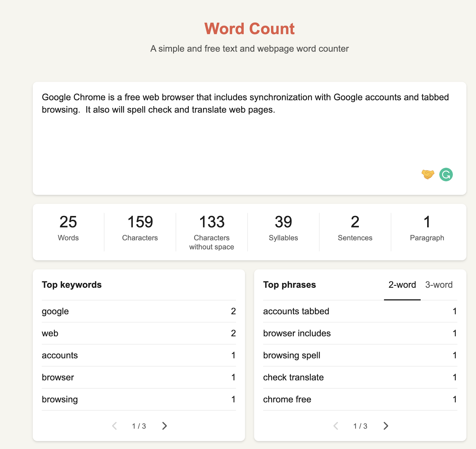Select the 'browser' keyword row
Image resolution: width=476 pixels, height=449 pixels.
click(139, 377)
